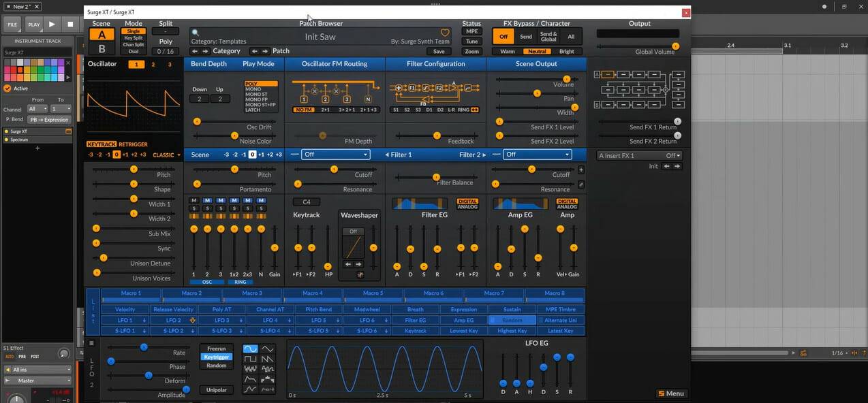Click the stop transport button

point(70,25)
